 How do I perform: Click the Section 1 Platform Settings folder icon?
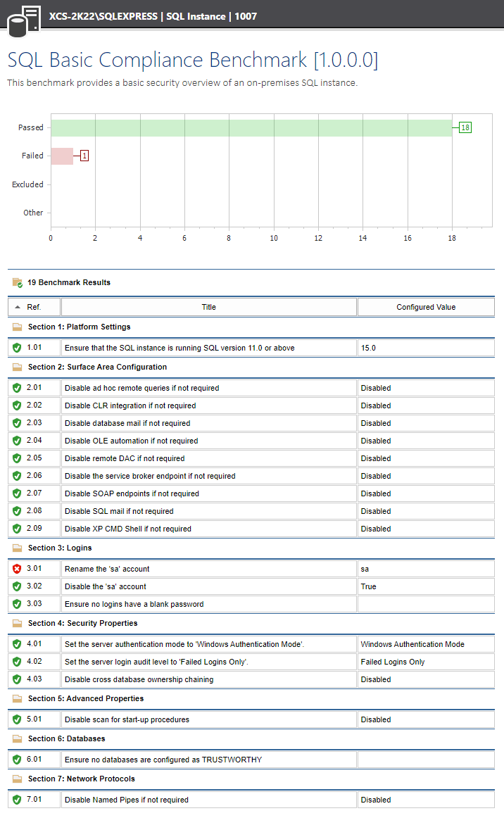[x=17, y=327]
